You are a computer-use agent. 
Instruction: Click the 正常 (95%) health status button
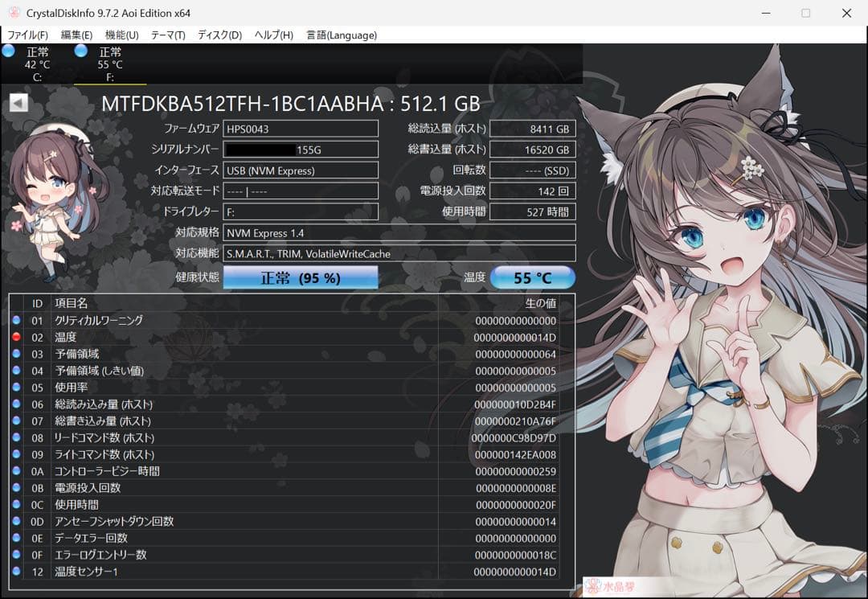[300, 277]
